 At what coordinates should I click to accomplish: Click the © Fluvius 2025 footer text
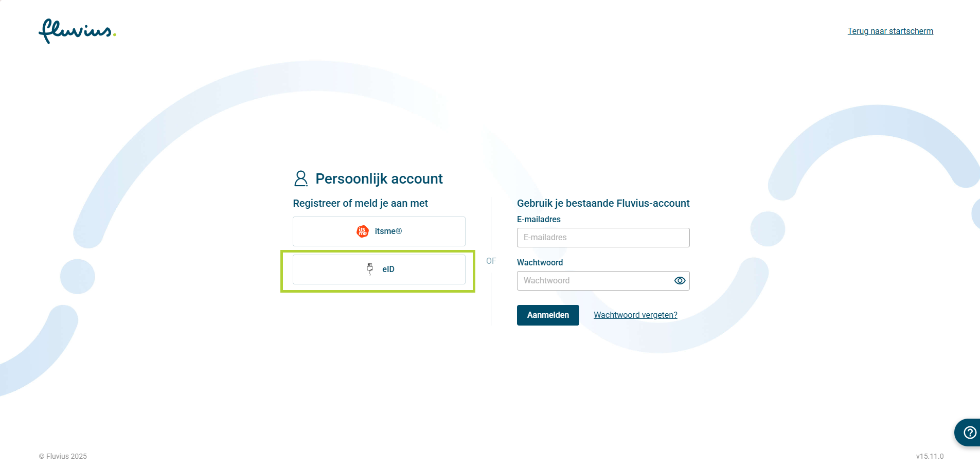point(63,456)
